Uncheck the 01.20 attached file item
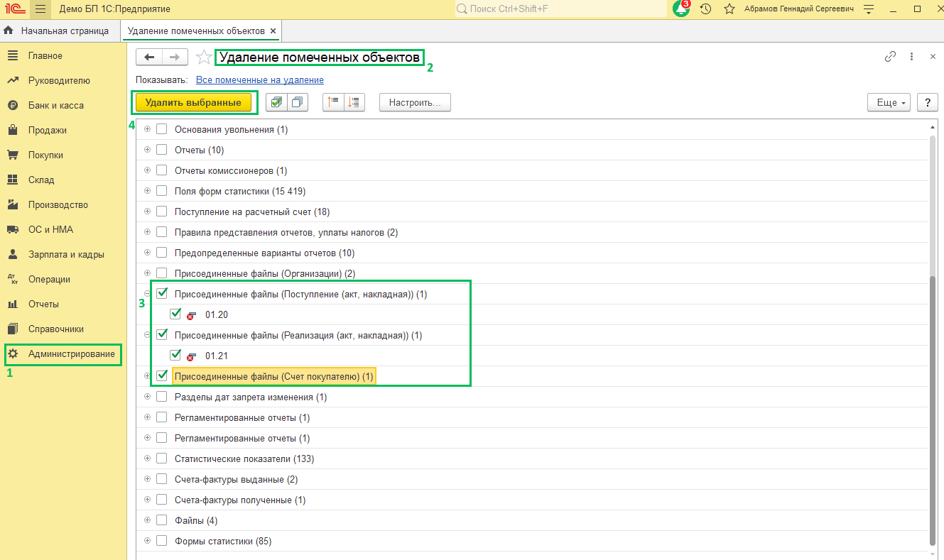Image resolution: width=944 pixels, height=560 pixels. (x=175, y=314)
